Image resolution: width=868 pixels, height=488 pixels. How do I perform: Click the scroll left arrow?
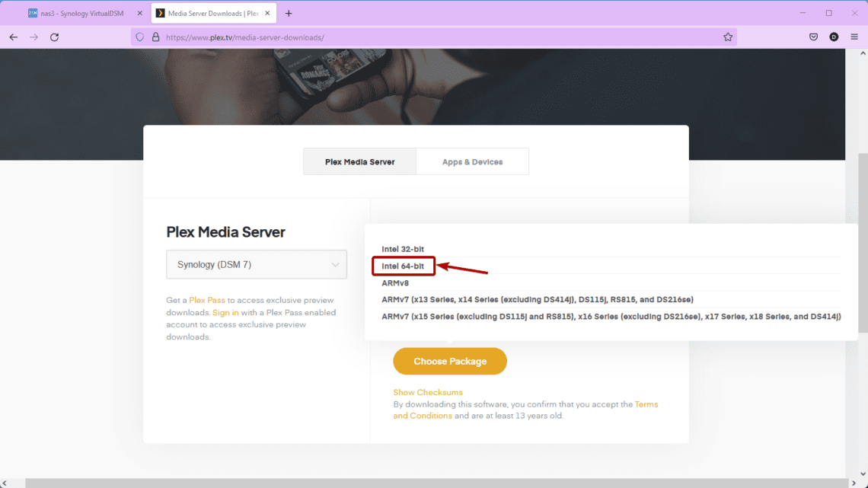coord(5,483)
